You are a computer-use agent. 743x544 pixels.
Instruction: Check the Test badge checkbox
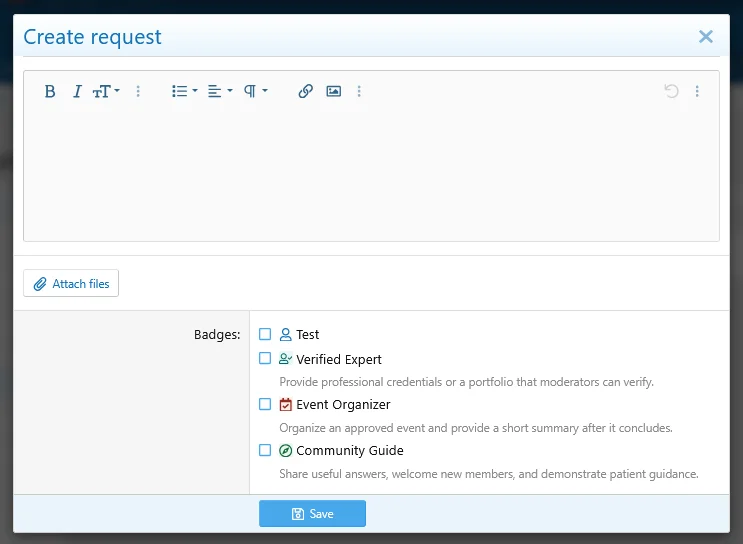tap(265, 334)
